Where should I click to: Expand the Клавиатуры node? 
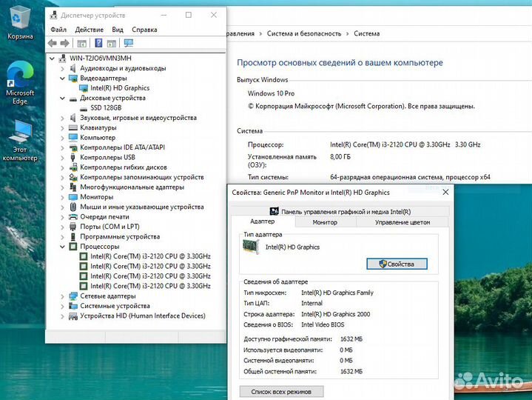point(62,128)
